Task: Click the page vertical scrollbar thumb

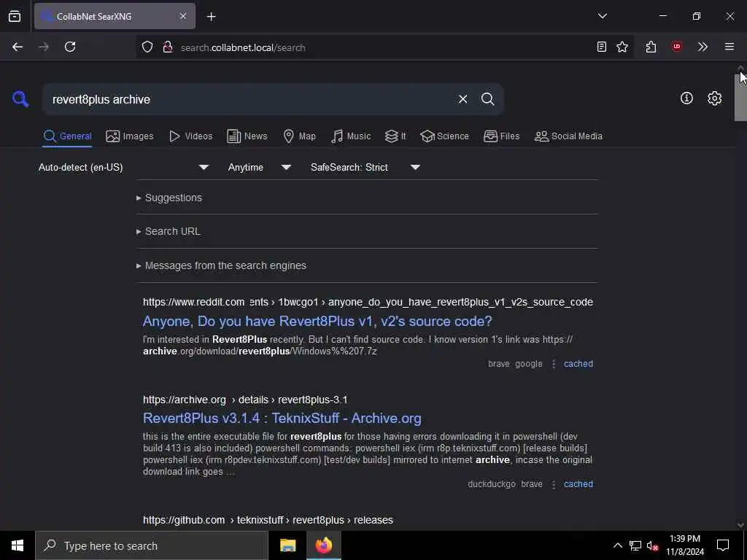Action: (740, 98)
